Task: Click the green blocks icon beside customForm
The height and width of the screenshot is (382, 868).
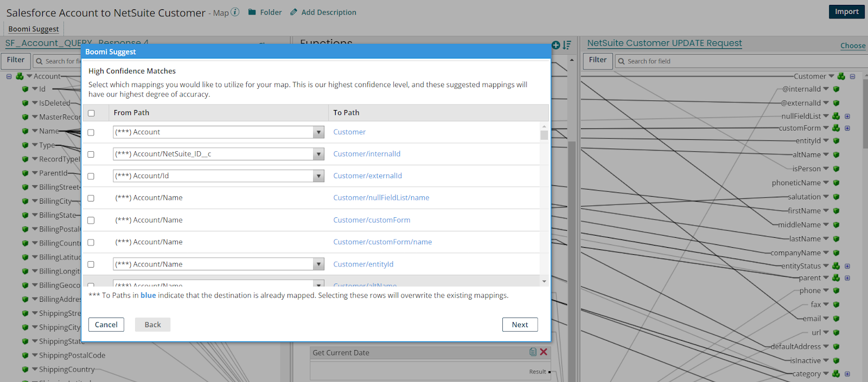Action: pyautogui.click(x=836, y=128)
